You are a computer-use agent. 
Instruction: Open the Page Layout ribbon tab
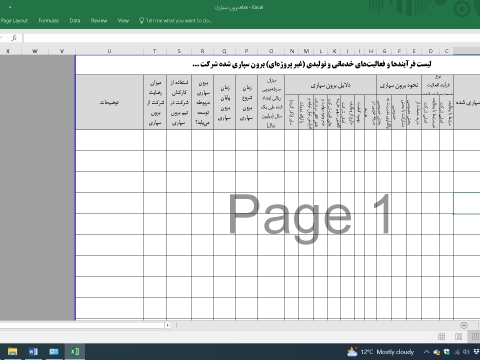pos(14,21)
